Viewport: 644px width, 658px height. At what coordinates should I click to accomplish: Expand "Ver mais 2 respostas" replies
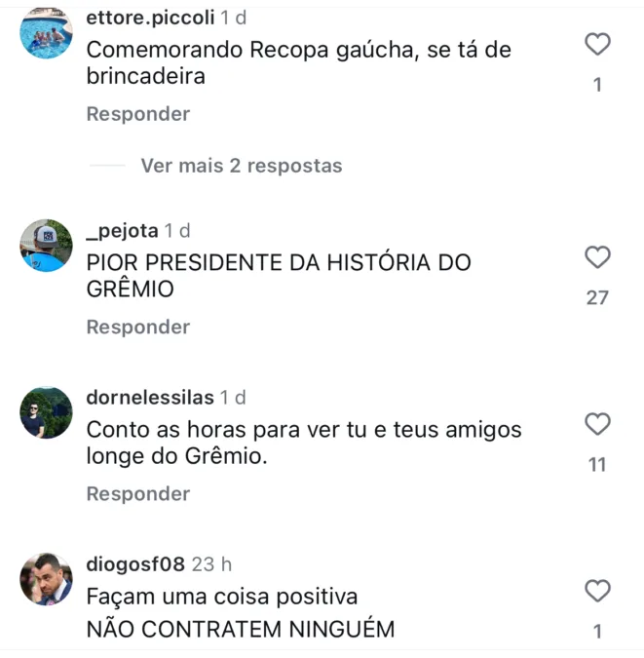point(242,166)
